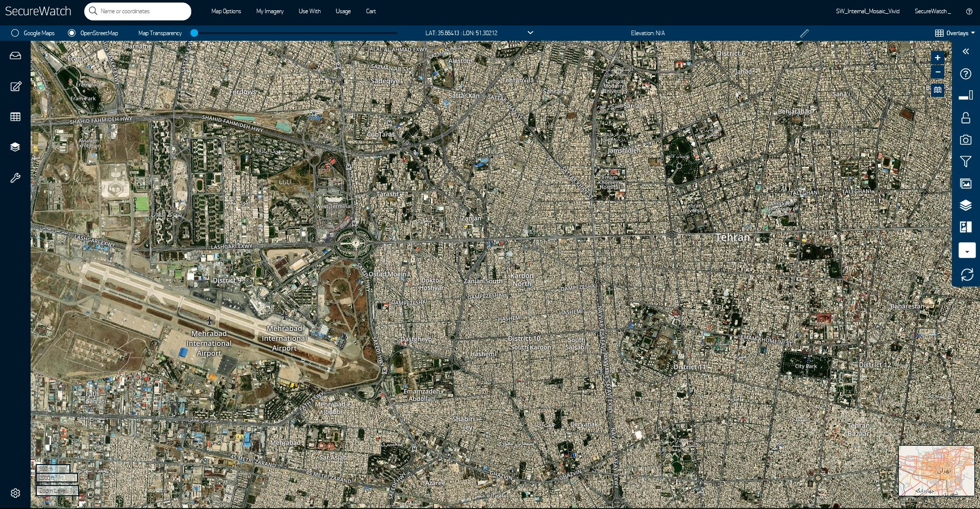Open the image gallery icon in right toolbar
The height and width of the screenshot is (509, 980).
point(966,184)
